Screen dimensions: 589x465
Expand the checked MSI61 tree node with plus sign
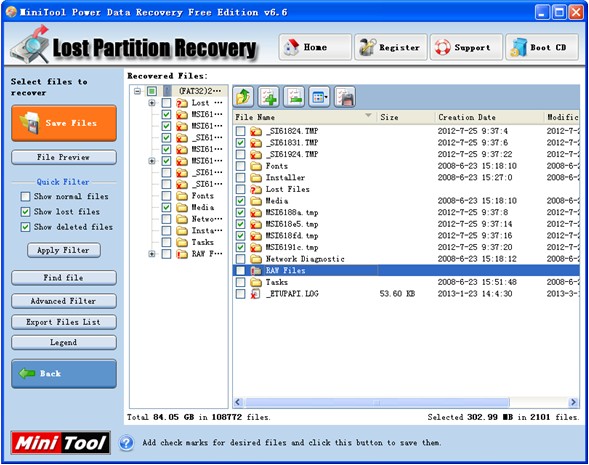click(152, 161)
